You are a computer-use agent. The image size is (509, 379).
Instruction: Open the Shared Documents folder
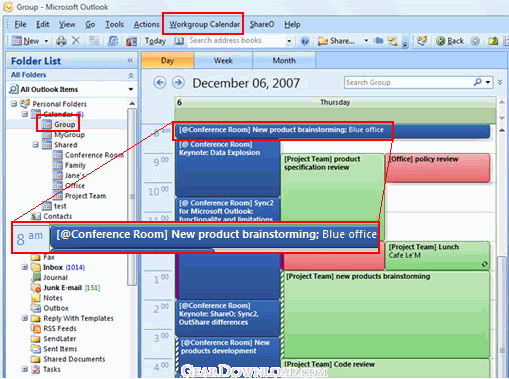[68, 359]
